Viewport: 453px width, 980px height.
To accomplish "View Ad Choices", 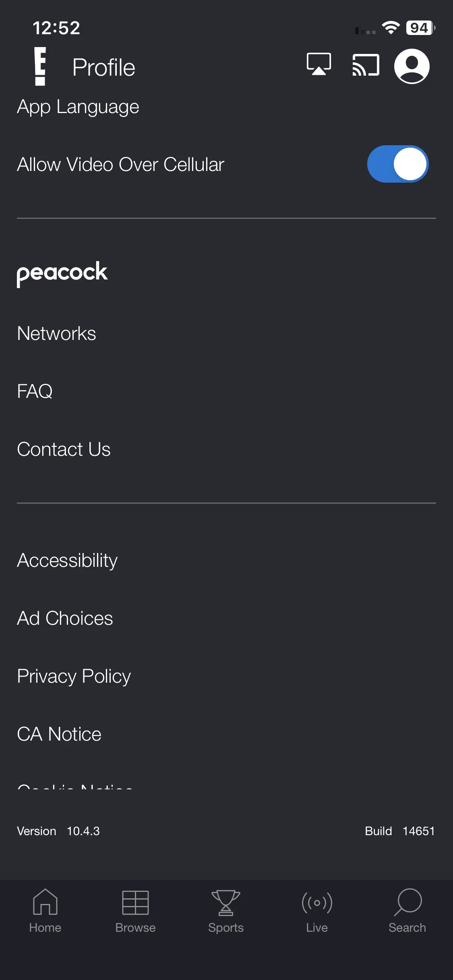I will 65,618.
